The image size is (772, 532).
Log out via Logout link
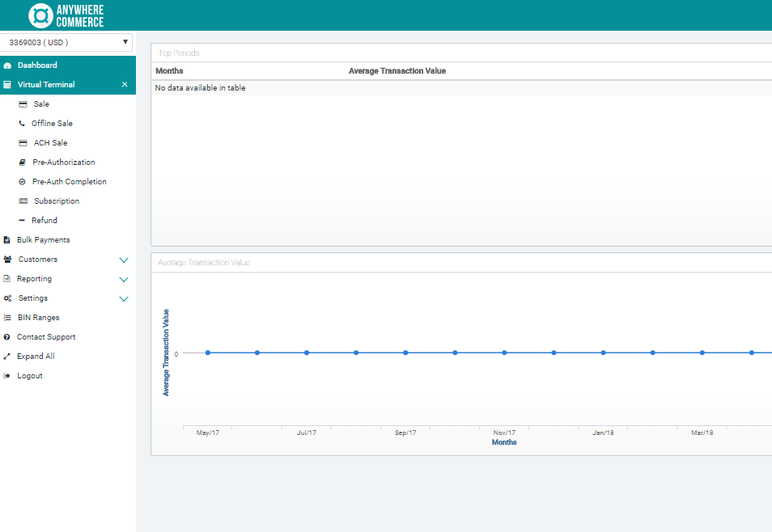pyautogui.click(x=30, y=376)
